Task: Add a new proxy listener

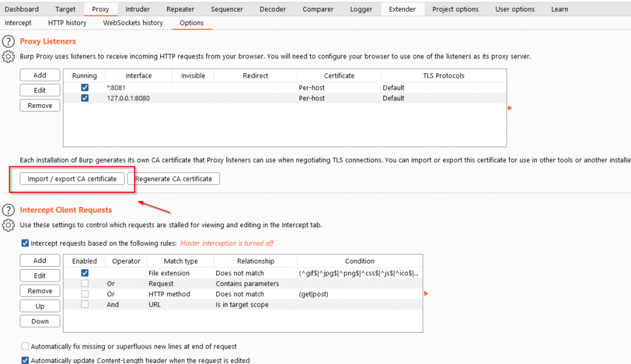Action: click(x=40, y=75)
